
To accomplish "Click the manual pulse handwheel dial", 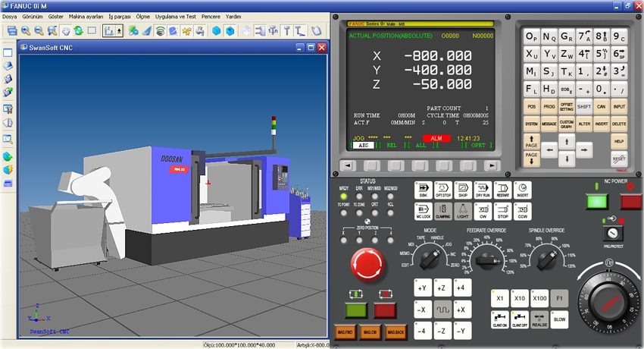I will [x=608, y=303].
